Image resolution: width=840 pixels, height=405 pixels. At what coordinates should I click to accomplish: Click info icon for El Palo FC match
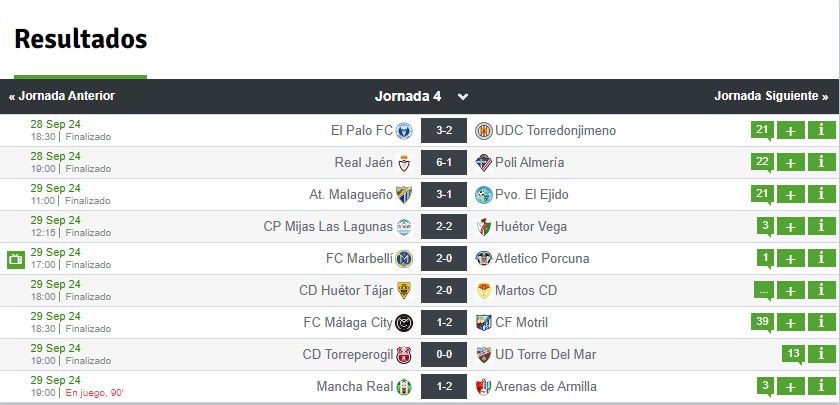pyautogui.click(x=822, y=130)
